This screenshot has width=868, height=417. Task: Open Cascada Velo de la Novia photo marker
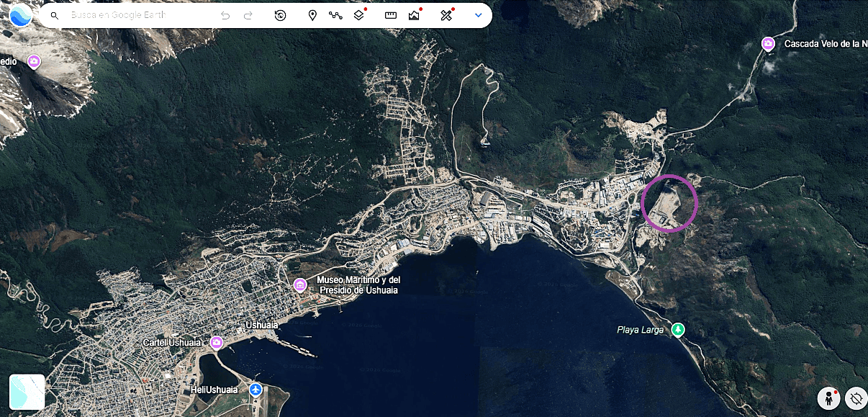coord(769,44)
